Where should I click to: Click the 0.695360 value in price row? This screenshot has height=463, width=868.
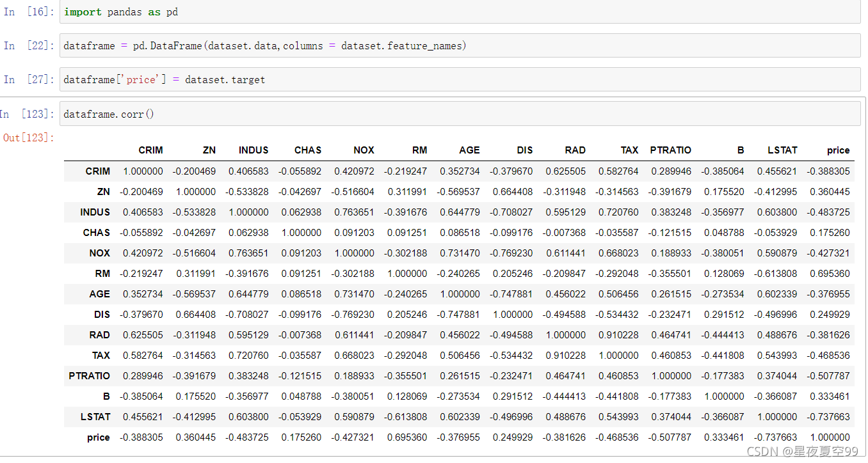pyautogui.click(x=407, y=437)
